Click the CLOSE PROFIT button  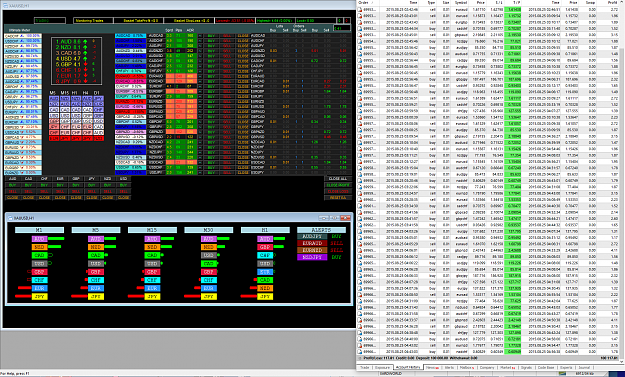[338, 185]
